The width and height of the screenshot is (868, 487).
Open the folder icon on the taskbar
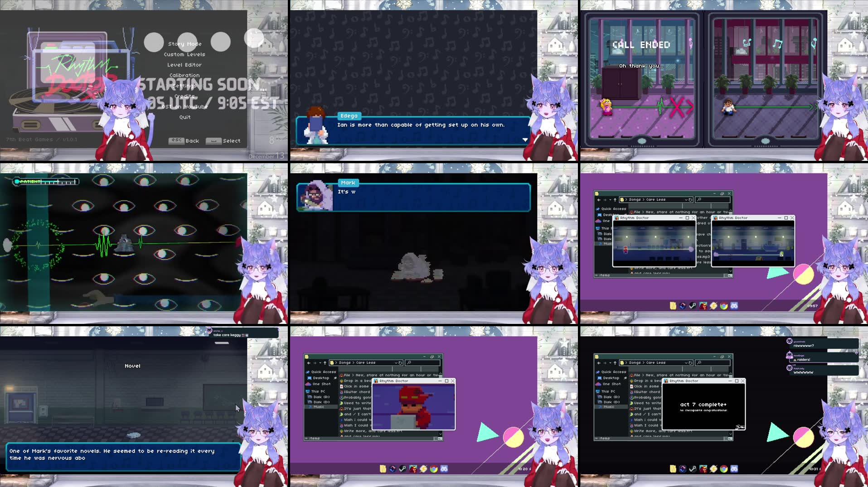click(673, 306)
